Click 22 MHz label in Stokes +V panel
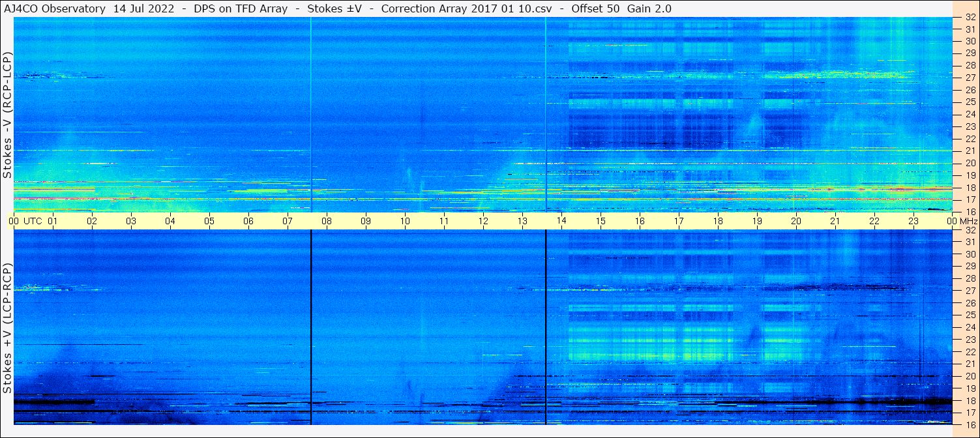Viewport: 980px width, 438px height. tap(970, 352)
